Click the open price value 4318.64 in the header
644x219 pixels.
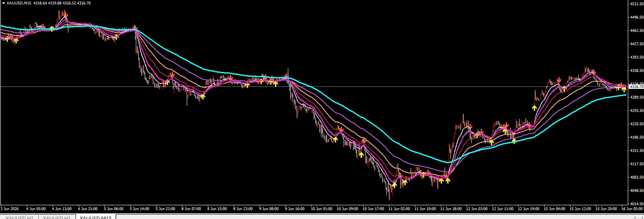pos(40,3)
